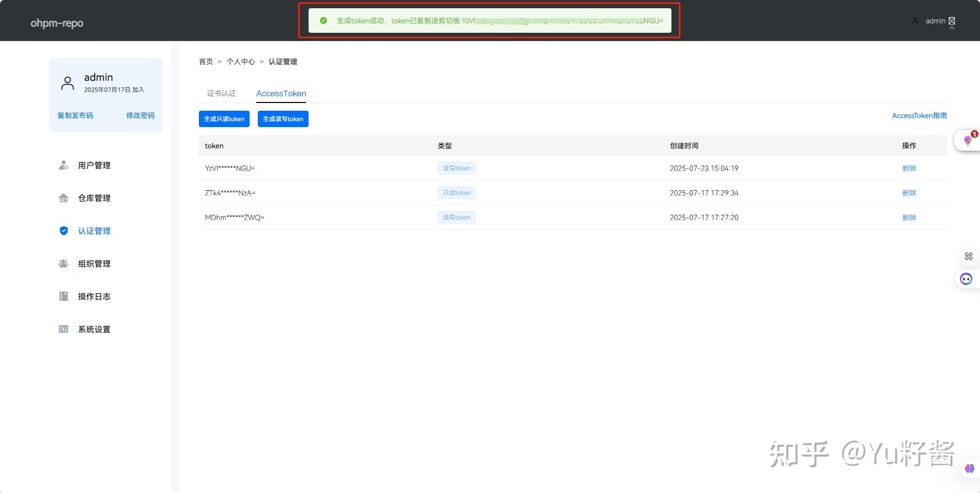Viewport: 980px width, 493px height.
Task: Click the 类型 column header
Action: (445, 146)
